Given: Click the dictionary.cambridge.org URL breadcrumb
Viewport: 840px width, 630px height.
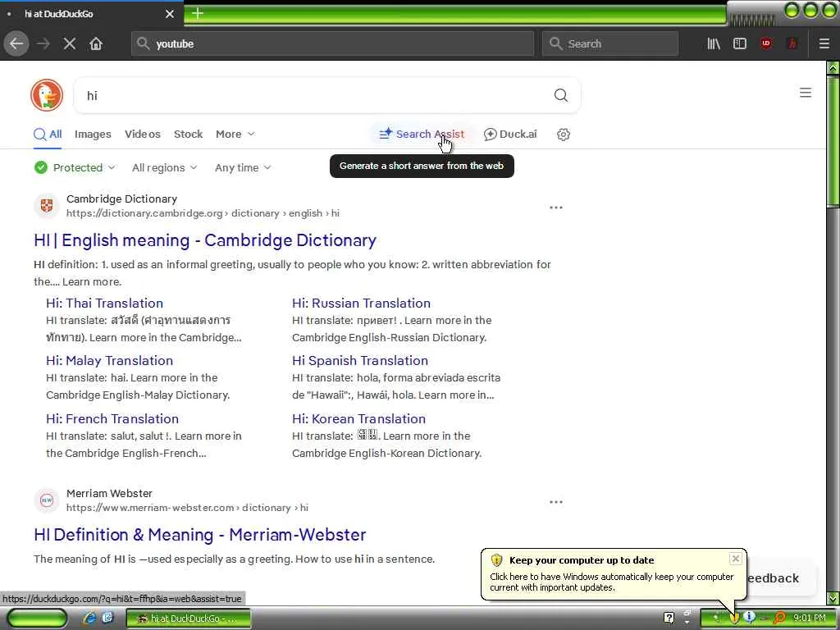Looking at the screenshot, I should [x=203, y=213].
